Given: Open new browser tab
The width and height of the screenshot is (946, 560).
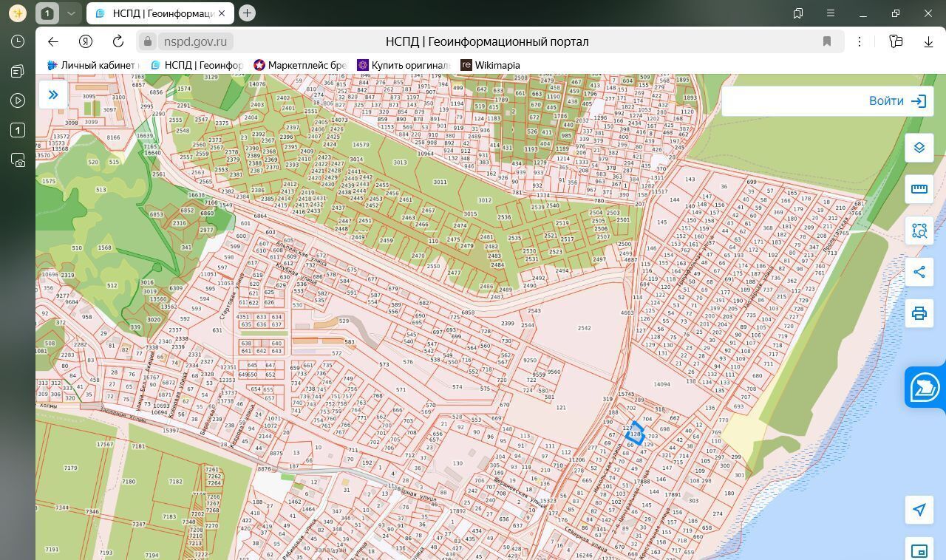Looking at the screenshot, I should (247, 13).
